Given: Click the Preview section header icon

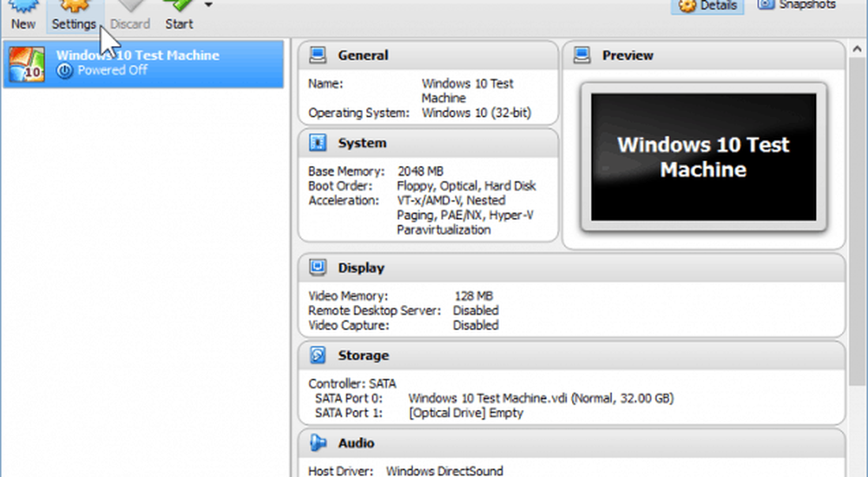Looking at the screenshot, I should point(582,56).
